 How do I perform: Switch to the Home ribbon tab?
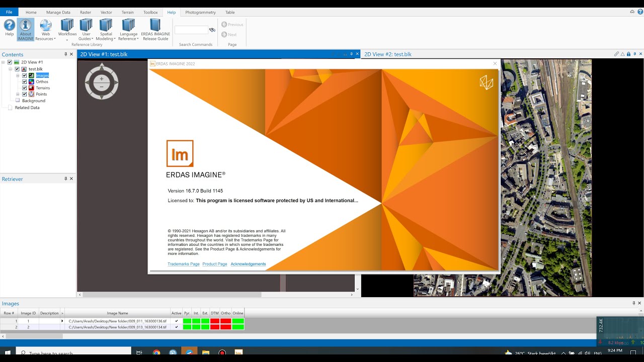tap(31, 12)
